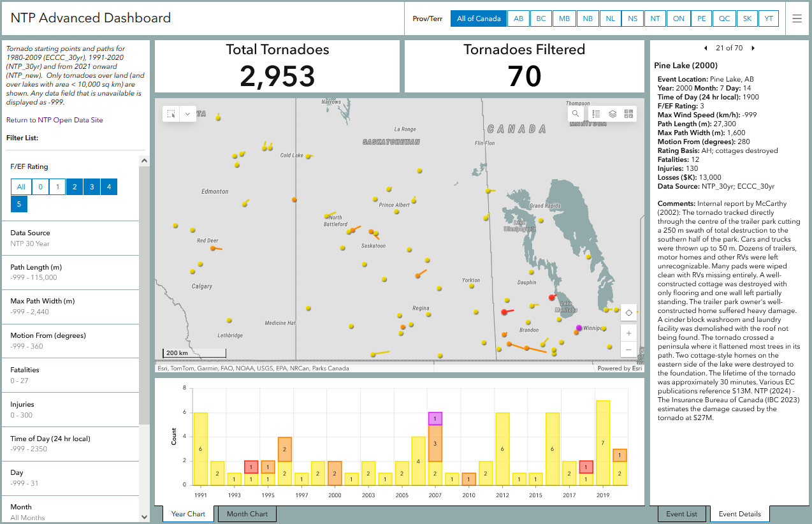Filter by province BC
Image resolution: width=812 pixels, height=524 pixels.
click(541, 18)
